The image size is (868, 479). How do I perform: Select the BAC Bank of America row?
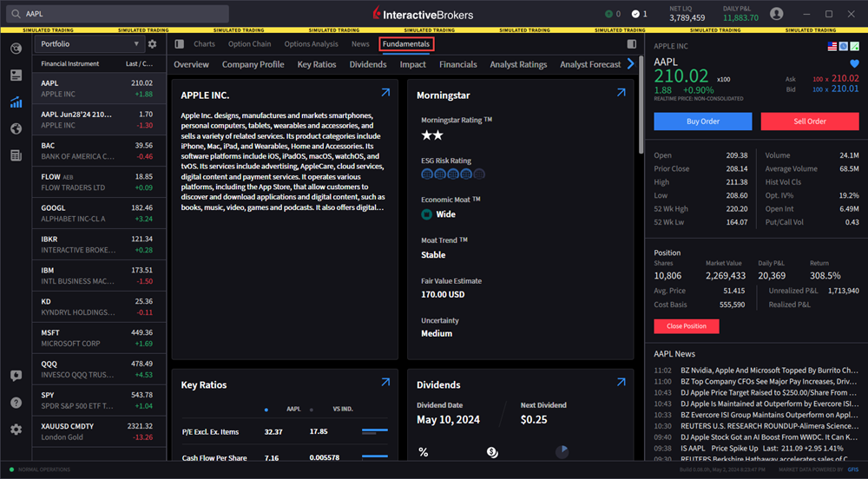99,151
